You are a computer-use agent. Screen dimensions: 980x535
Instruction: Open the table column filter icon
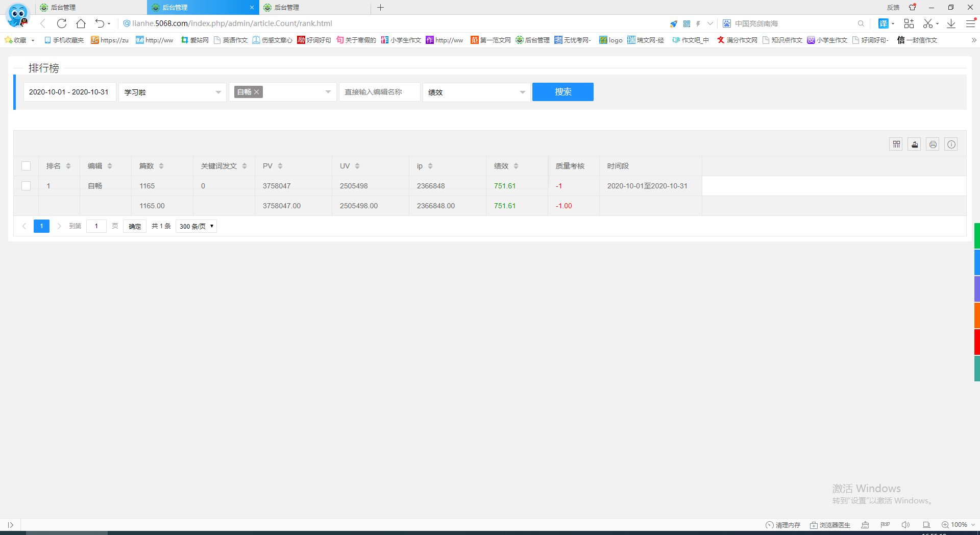coord(896,144)
